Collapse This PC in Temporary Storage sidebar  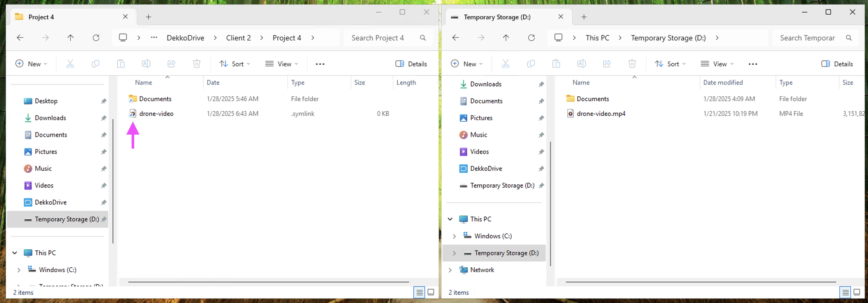click(450, 219)
